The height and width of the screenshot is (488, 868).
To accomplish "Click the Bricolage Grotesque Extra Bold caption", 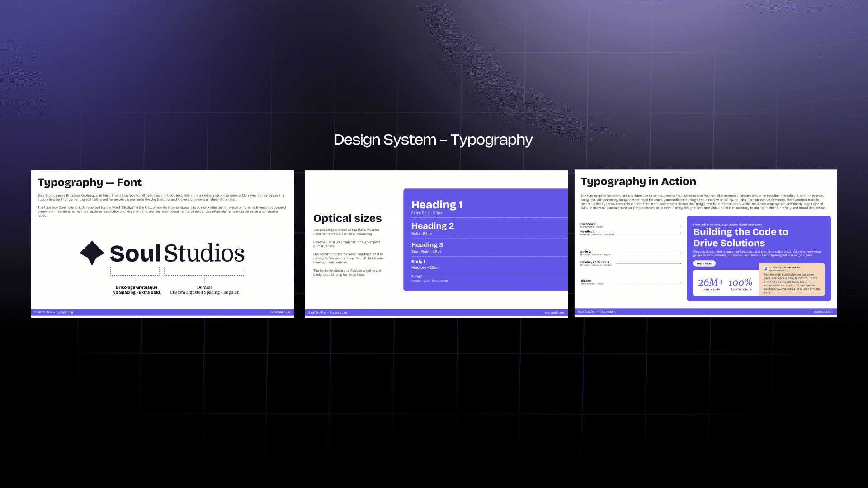I will 137,290.
